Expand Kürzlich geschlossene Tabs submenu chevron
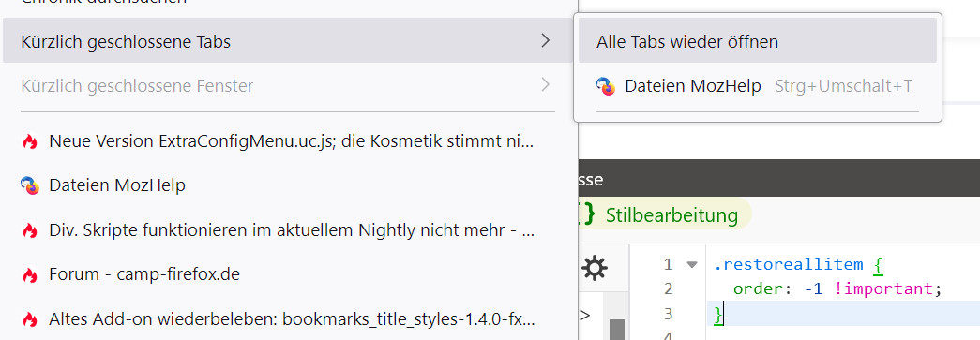The image size is (980, 340). (x=546, y=40)
